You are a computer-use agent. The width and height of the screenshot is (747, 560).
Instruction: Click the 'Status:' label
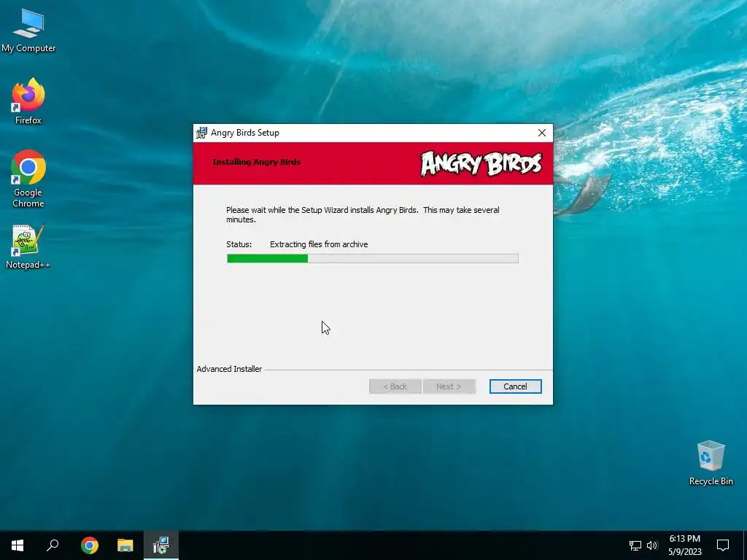click(x=239, y=244)
